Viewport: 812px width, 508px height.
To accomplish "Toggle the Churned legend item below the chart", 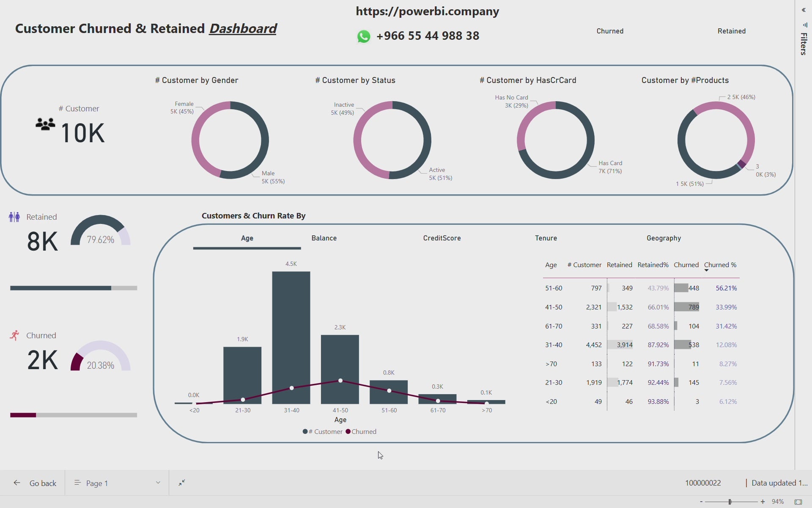I will (x=361, y=431).
